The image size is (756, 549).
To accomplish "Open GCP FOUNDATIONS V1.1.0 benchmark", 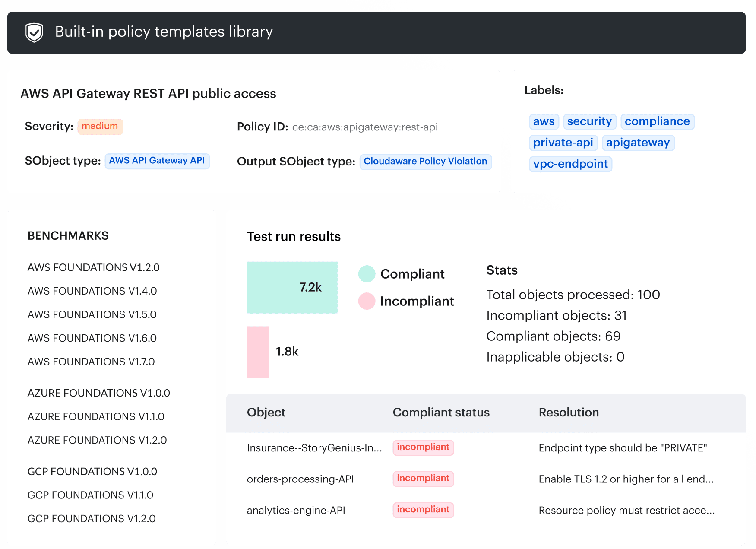I will 90,495.
